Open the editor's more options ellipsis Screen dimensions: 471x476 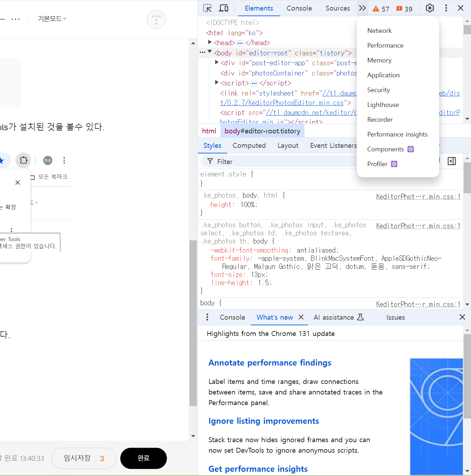pyautogui.click(x=16, y=19)
